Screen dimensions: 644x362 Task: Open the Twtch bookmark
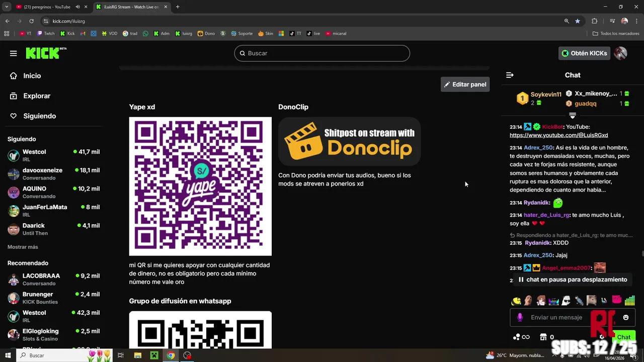46,34
